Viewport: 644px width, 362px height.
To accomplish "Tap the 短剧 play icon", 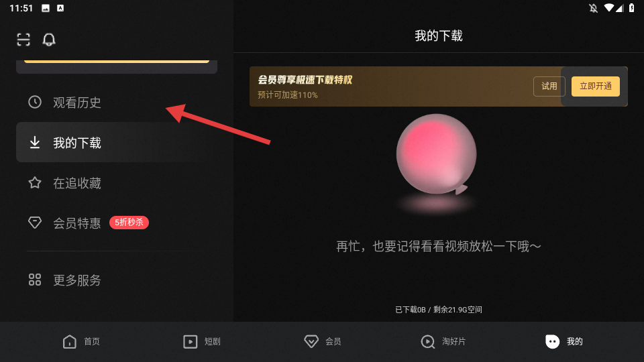I will tap(190, 341).
